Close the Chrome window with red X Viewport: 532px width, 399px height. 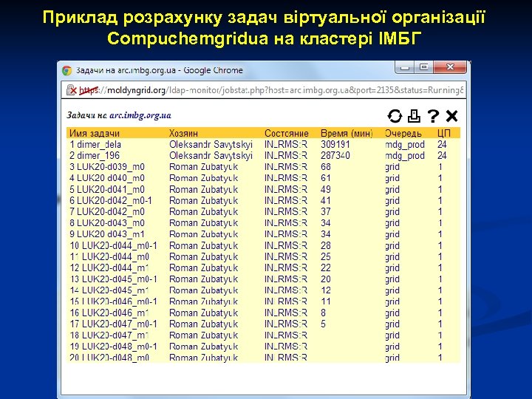450,67
